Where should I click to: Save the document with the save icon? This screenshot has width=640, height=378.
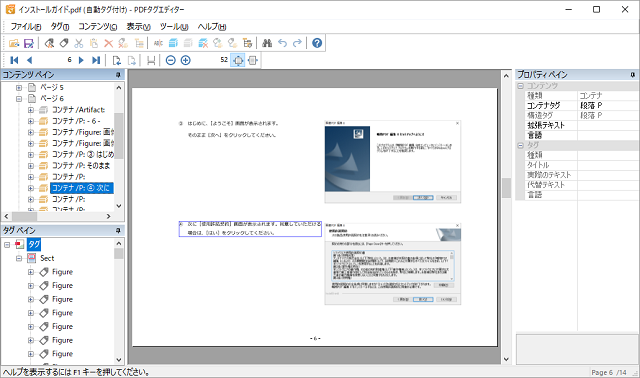[x=29, y=43]
